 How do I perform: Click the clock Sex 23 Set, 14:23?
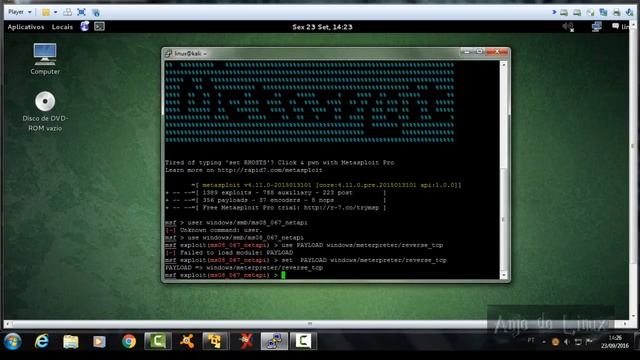click(322, 27)
